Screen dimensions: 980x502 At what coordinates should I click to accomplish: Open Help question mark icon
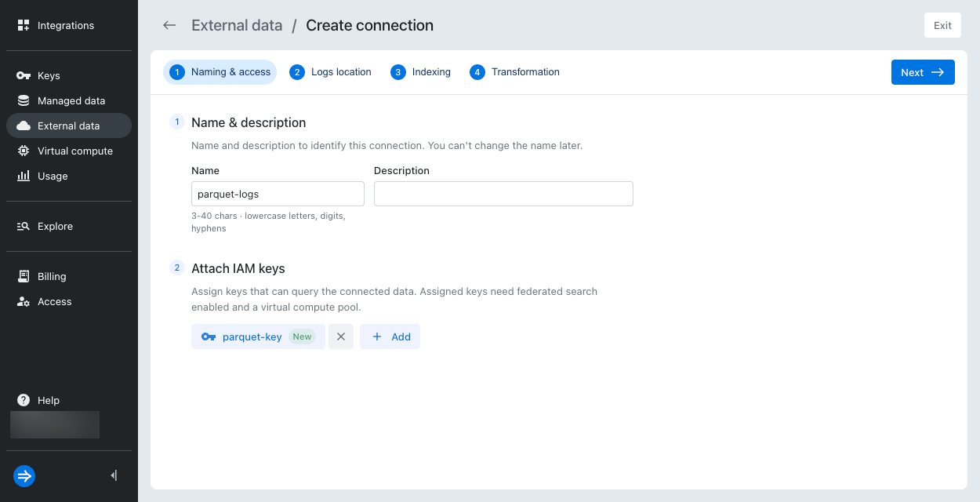click(x=24, y=400)
